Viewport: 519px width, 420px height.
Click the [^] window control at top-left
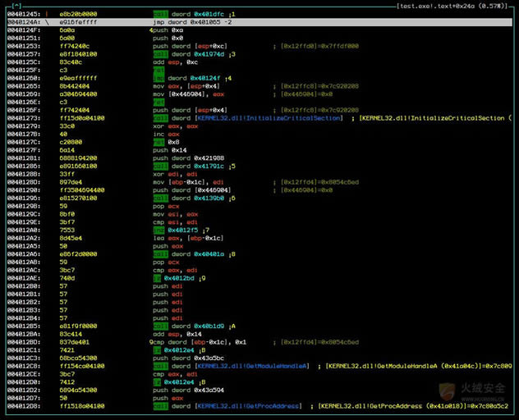pos(16,6)
